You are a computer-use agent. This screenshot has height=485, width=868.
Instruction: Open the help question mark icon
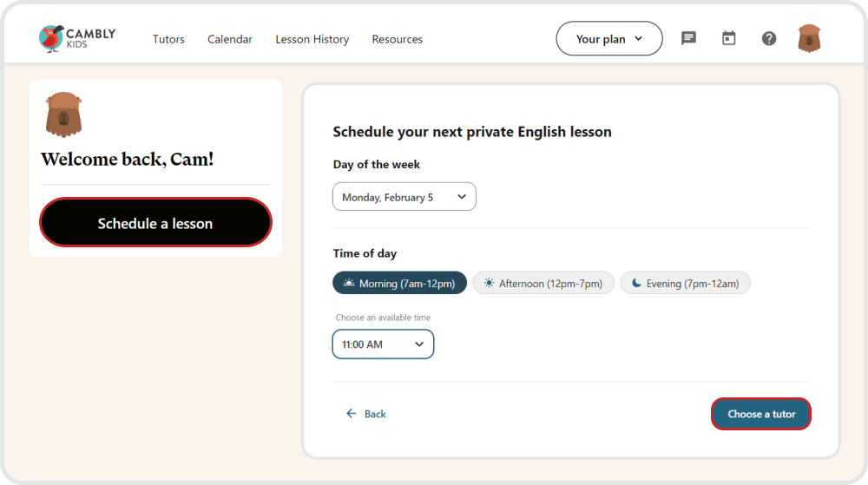(x=769, y=38)
